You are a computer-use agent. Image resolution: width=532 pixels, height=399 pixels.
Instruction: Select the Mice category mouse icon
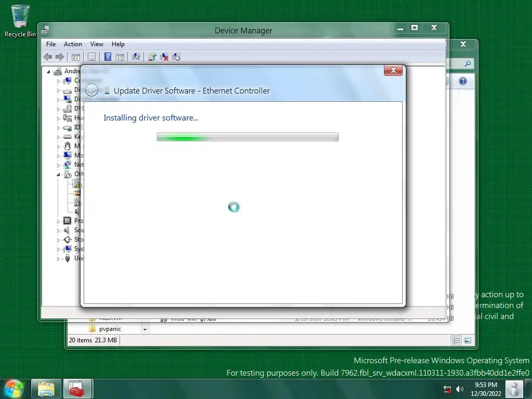coord(68,146)
